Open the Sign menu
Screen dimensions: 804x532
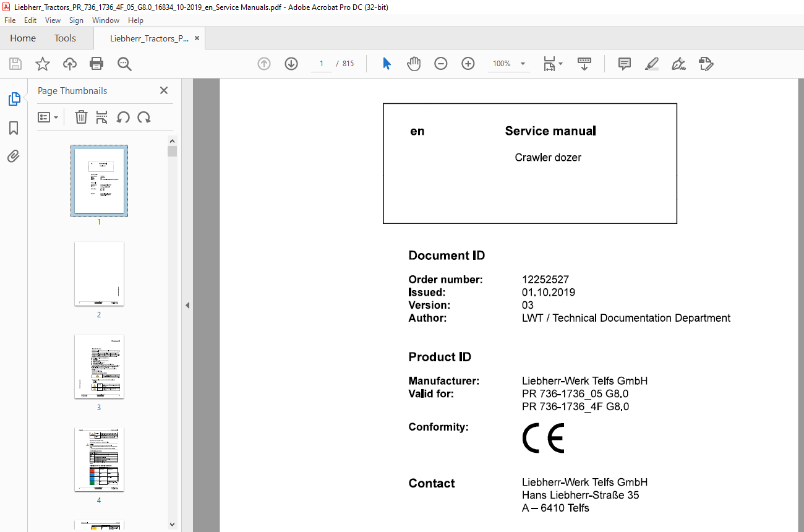click(76, 20)
